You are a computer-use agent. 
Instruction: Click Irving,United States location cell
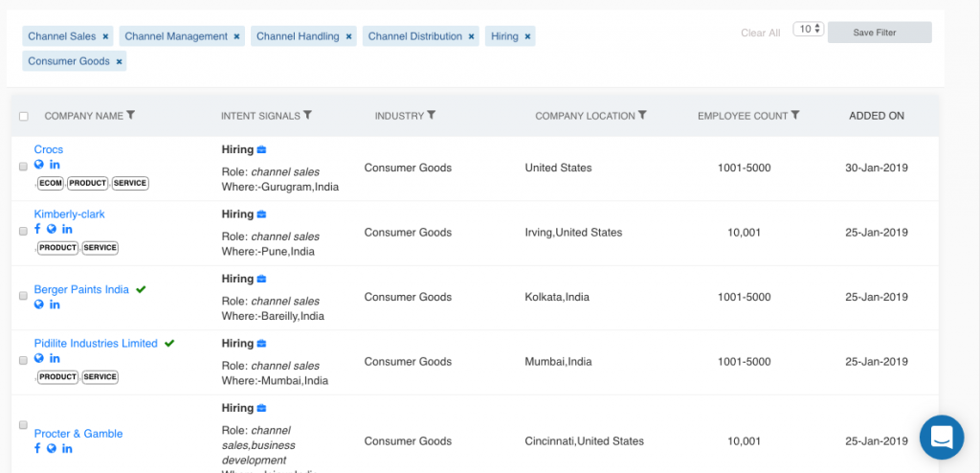tap(574, 232)
